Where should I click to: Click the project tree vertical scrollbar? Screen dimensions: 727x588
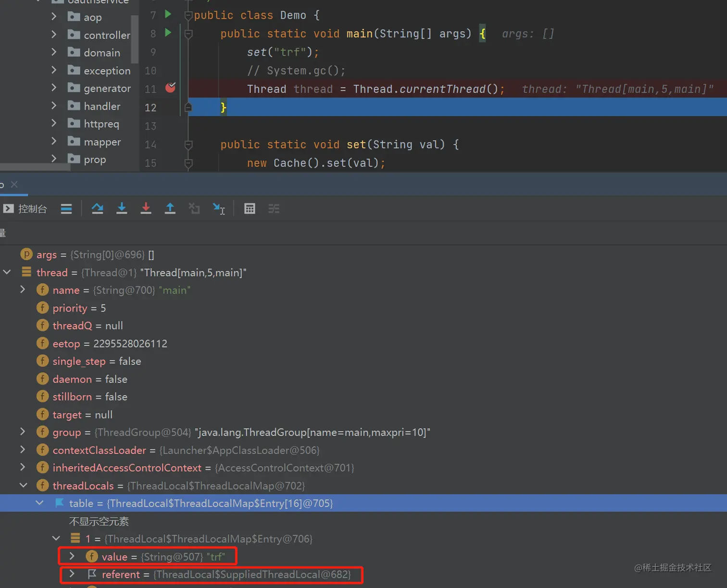coord(135,39)
